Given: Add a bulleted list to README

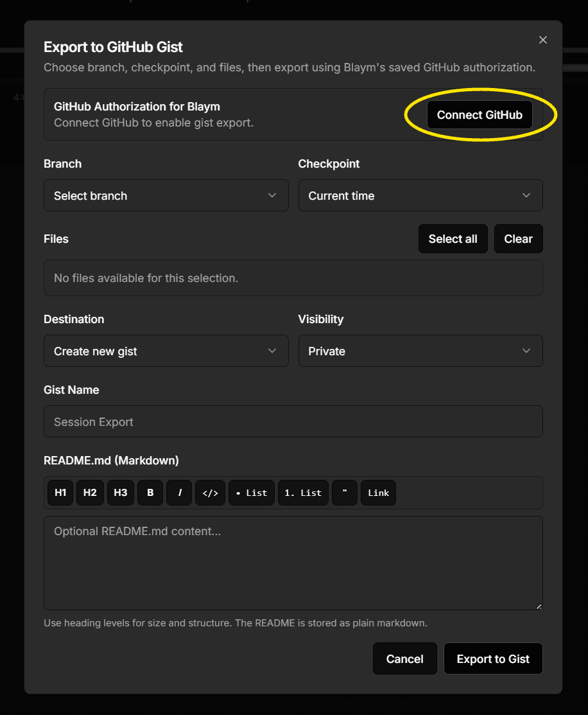Looking at the screenshot, I should (x=252, y=493).
